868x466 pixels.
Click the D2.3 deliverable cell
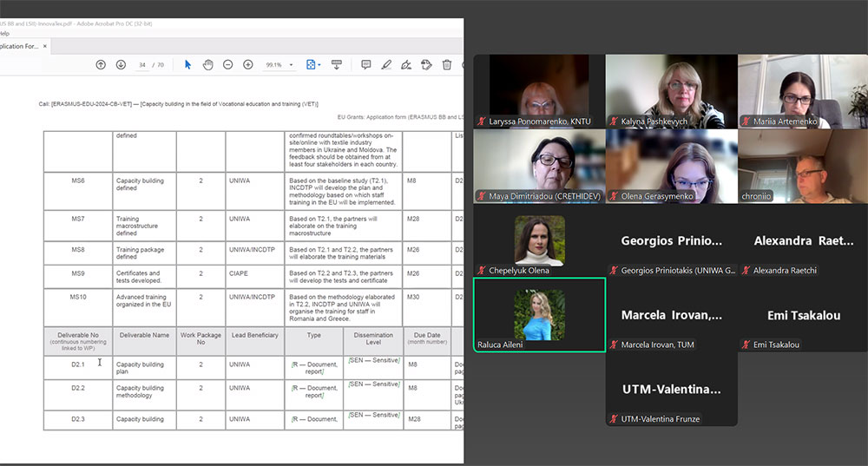tap(78, 420)
